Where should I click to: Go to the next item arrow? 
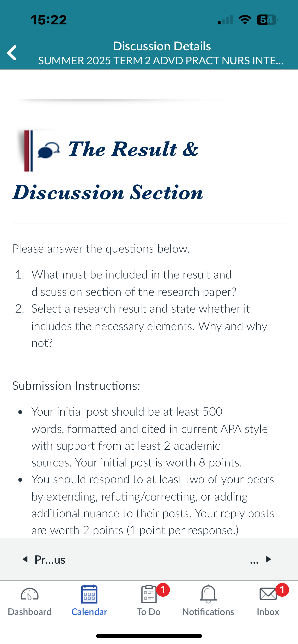[x=268, y=559]
